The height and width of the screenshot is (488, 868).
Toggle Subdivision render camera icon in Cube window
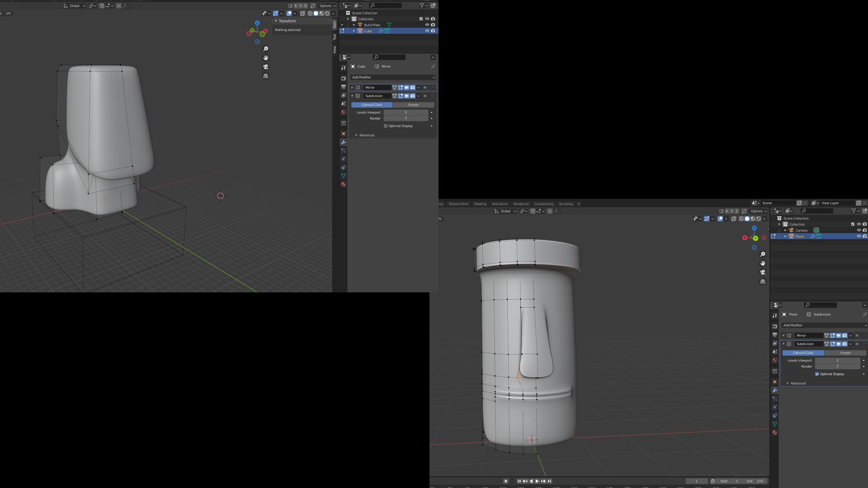point(412,96)
